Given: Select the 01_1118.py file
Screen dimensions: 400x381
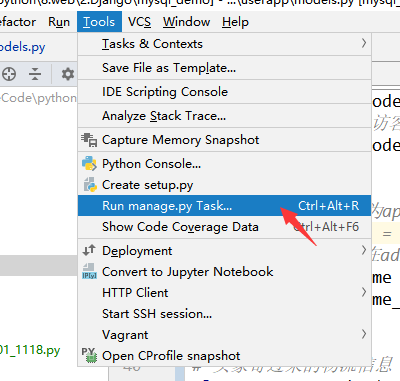Looking at the screenshot, I should click(x=30, y=350).
